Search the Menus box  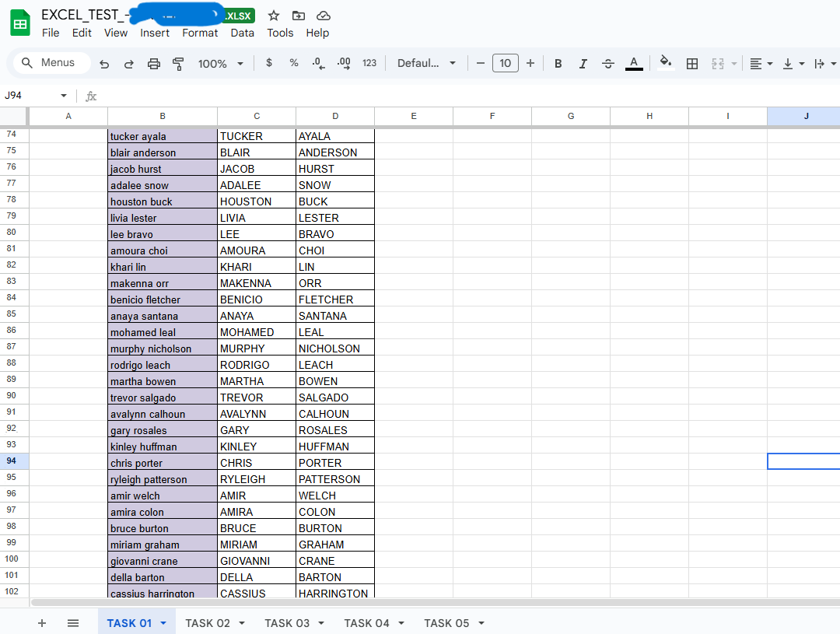pos(51,63)
